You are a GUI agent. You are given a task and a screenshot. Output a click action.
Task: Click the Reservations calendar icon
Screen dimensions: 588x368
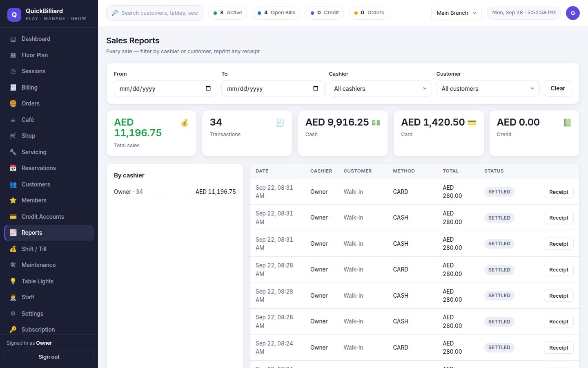point(13,168)
